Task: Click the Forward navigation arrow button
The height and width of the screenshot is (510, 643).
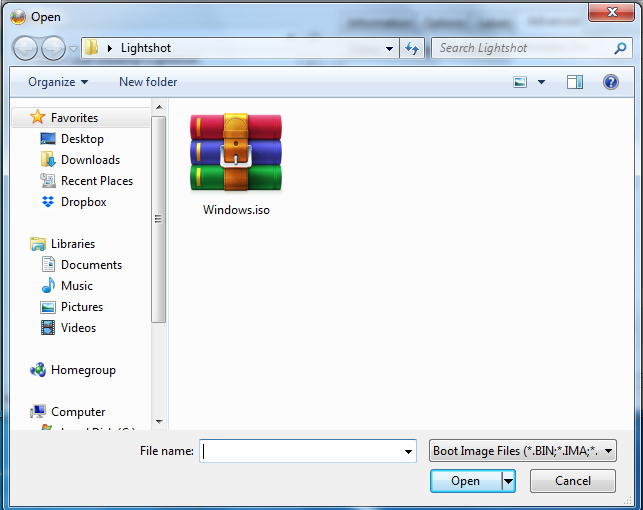Action: click(53, 48)
